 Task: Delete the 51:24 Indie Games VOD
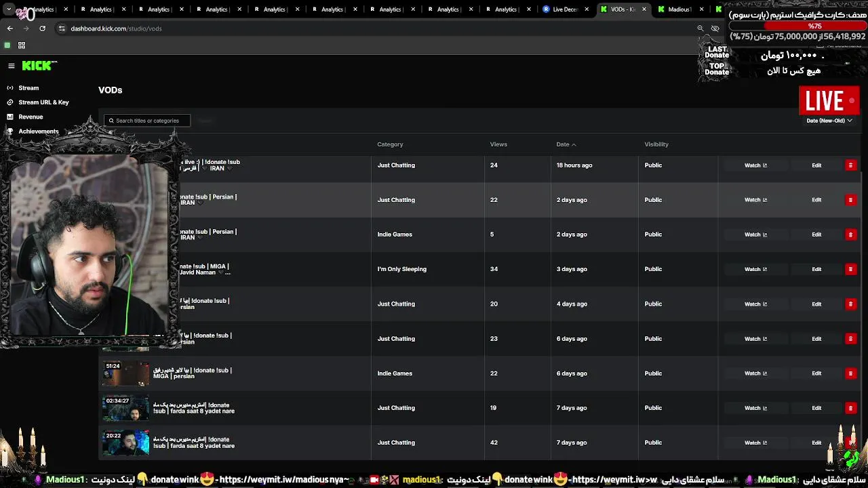click(x=850, y=373)
